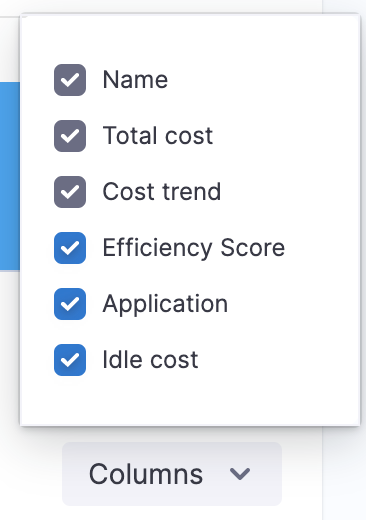Viewport: 366px width, 520px height.
Task: Click the grey area above the blue bar
Action: (x=10, y=48)
